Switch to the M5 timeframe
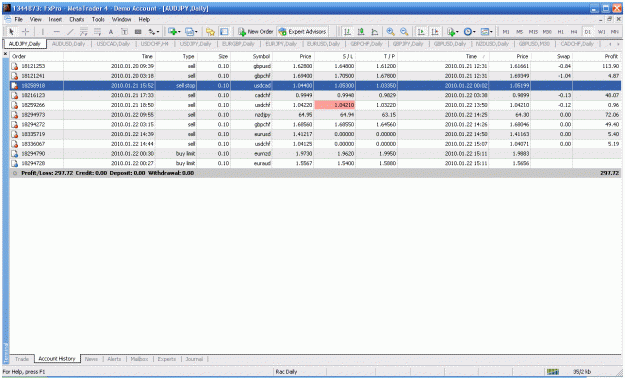The width and height of the screenshot is (625, 378). (x=519, y=32)
